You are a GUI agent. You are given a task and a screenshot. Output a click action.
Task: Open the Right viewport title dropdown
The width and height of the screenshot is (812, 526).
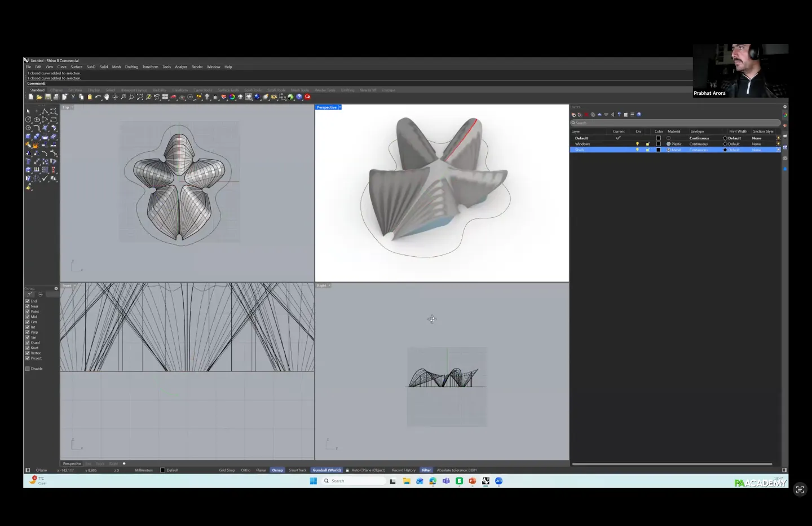329,286
